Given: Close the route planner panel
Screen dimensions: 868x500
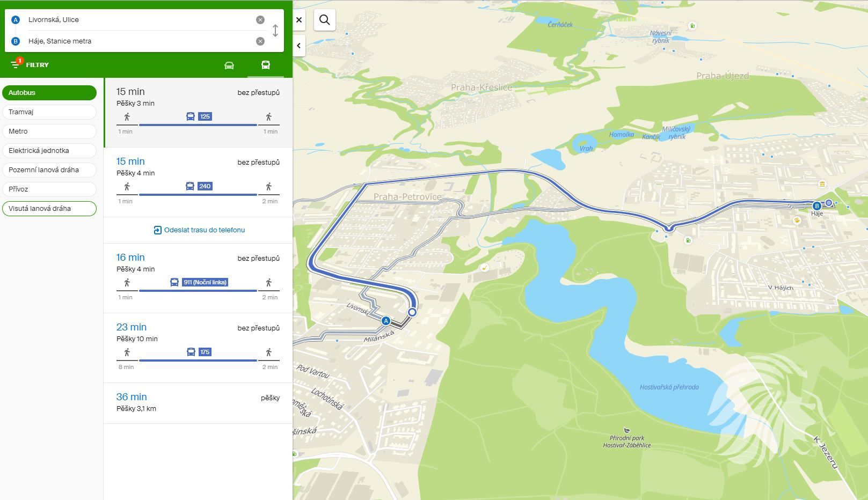Looking at the screenshot, I should [299, 20].
